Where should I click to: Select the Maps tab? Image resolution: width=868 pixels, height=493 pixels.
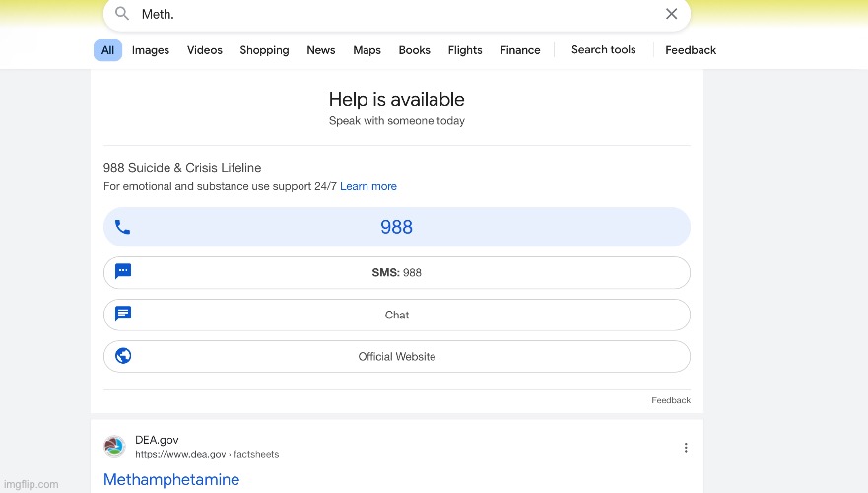[x=367, y=50]
